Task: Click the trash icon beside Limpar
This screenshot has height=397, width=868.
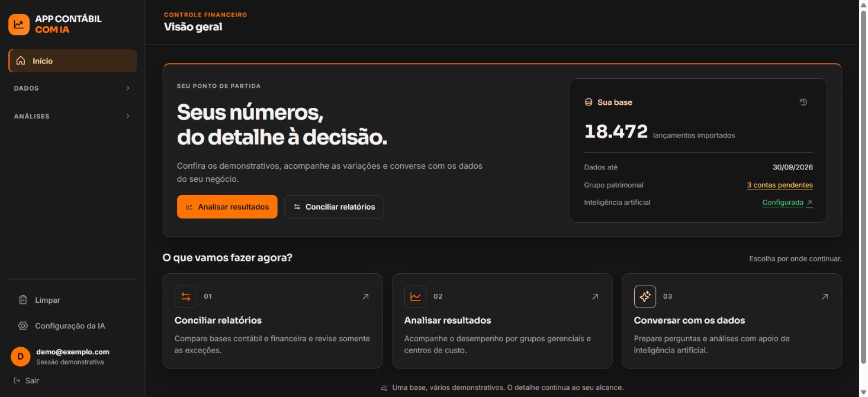Action: [x=23, y=300]
